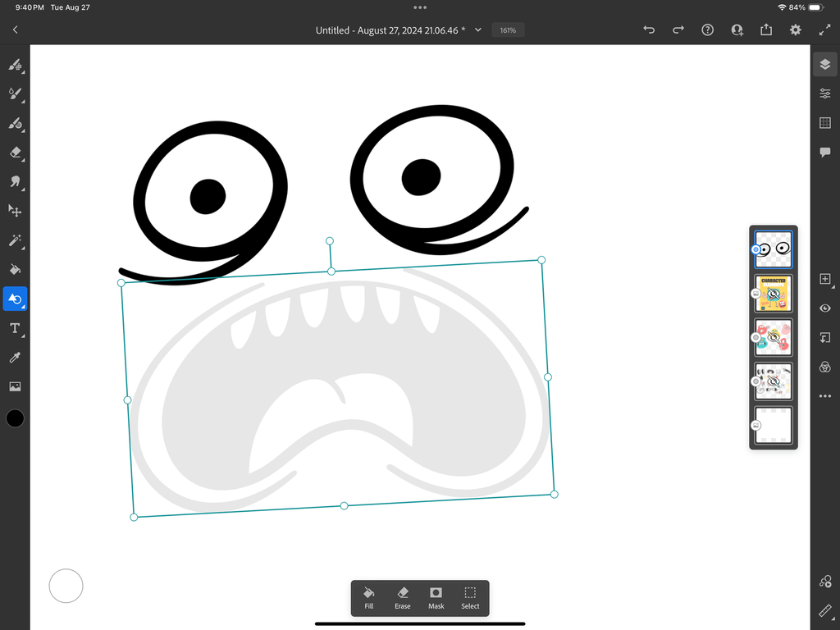840x630 pixels.
Task: Click the active Shapes tool
Action: pyautogui.click(x=15, y=299)
